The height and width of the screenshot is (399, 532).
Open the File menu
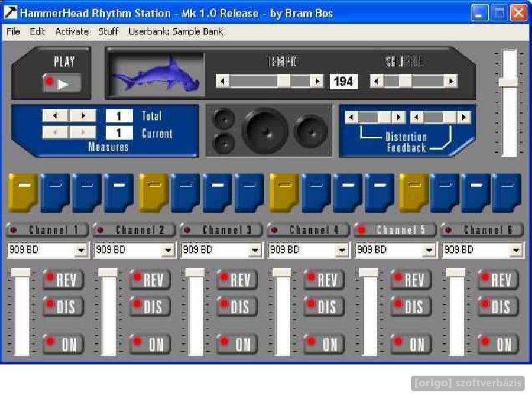coord(13,31)
